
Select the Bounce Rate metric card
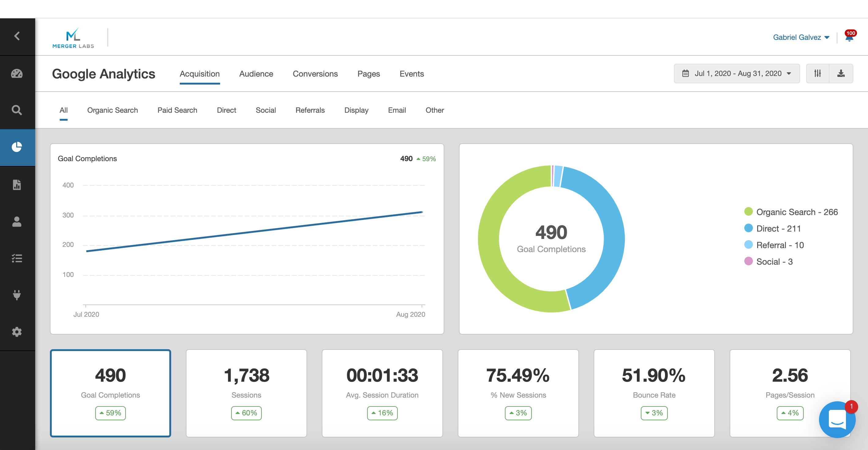click(654, 393)
